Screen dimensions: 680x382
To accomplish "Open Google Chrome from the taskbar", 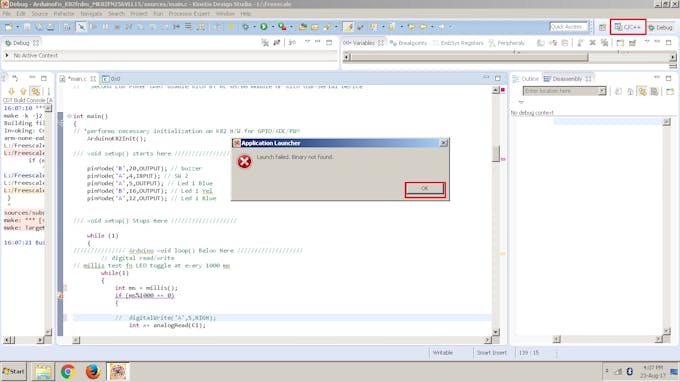I will 68,372.
